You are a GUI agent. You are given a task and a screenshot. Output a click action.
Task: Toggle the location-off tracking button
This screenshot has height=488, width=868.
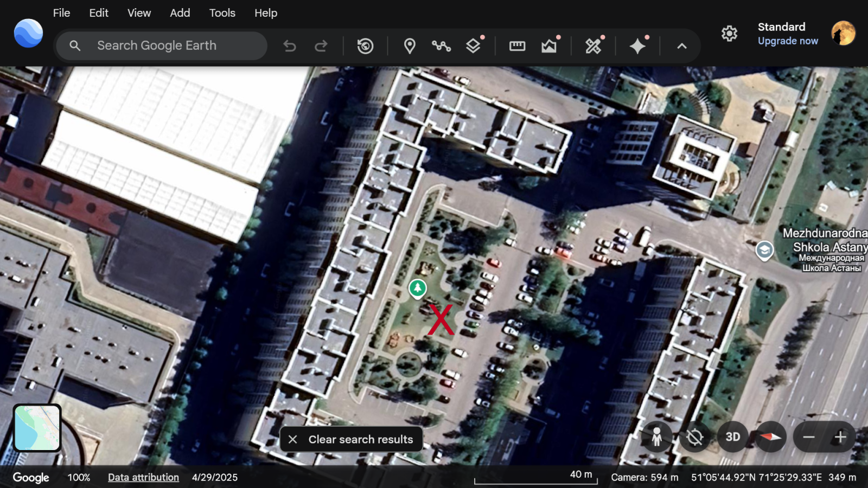pyautogui.click(x=694, y=437)
